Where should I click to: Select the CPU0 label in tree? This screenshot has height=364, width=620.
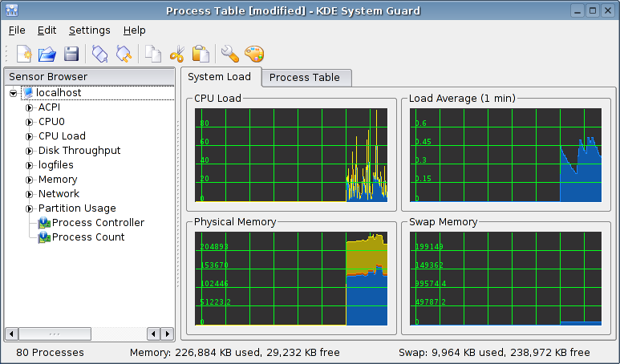tap(51, 122)
